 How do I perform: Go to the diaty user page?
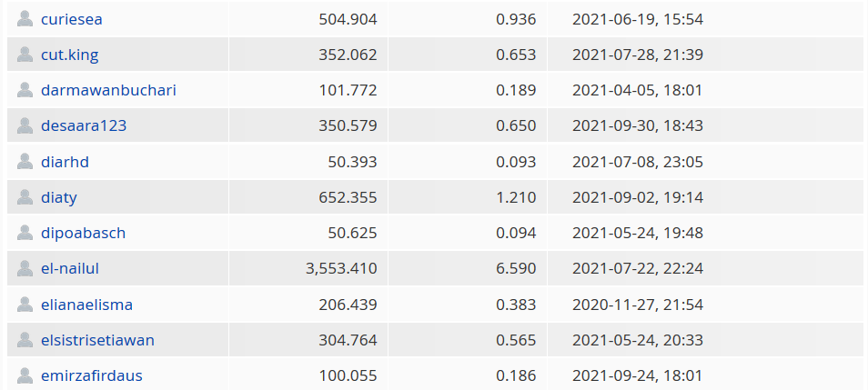(x=58, y=198)
